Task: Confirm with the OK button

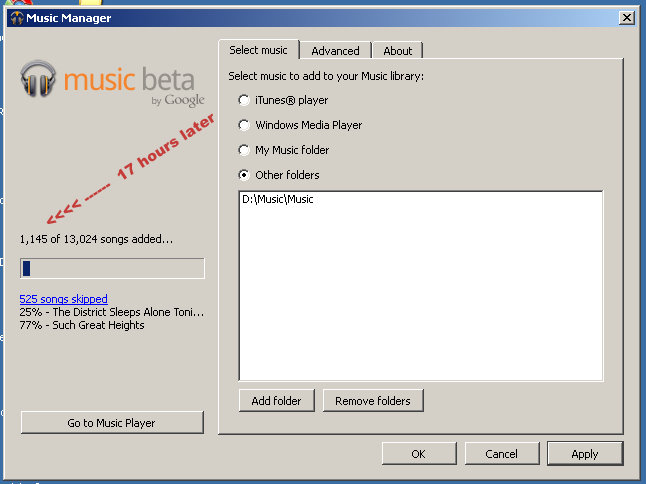Action: (419, 454)
